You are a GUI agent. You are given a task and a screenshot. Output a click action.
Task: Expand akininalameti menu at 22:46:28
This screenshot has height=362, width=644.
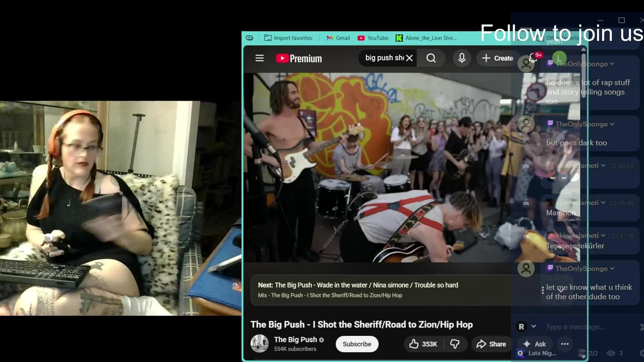click(x=603, y=165)
